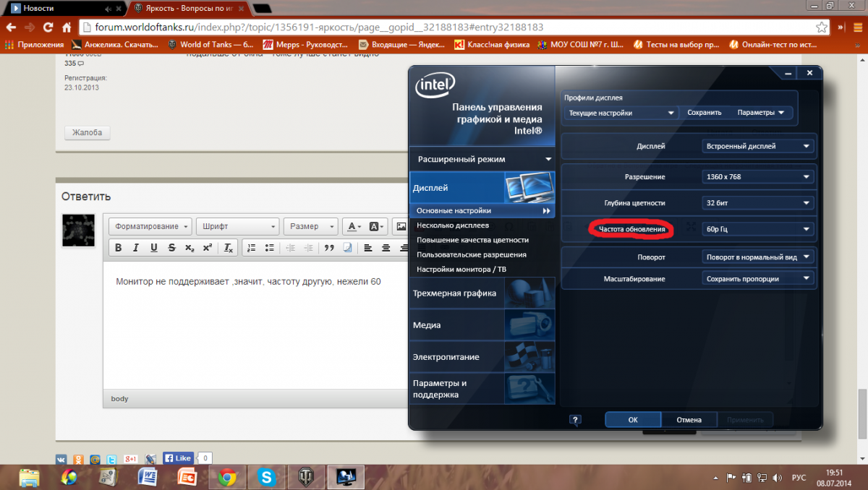Open the browser home page
Image resolution: width=868 pixels, height=490 pixels.
(67, 27)
